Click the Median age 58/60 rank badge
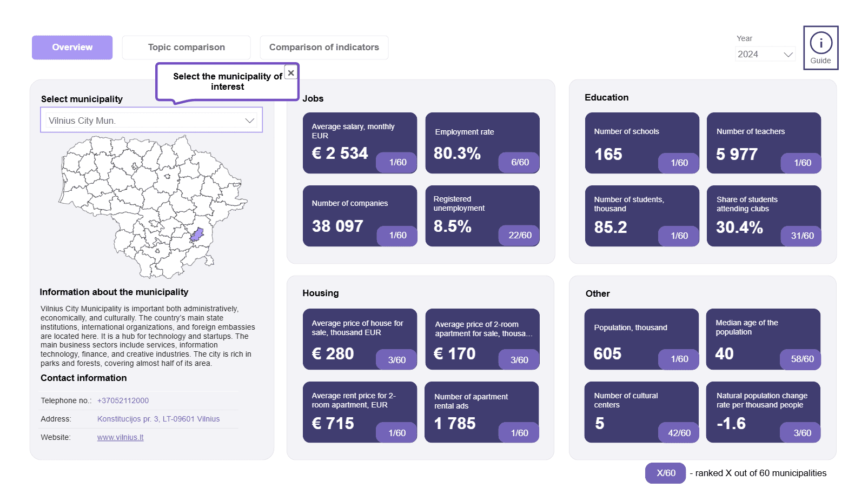 pyautogui.click(x=801, y=359)
